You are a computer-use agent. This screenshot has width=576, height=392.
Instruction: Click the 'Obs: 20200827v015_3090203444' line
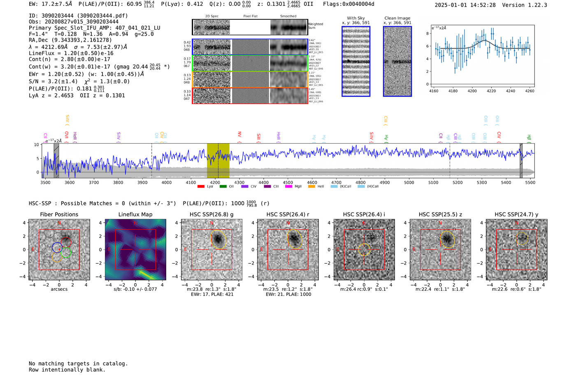point(74,22)
